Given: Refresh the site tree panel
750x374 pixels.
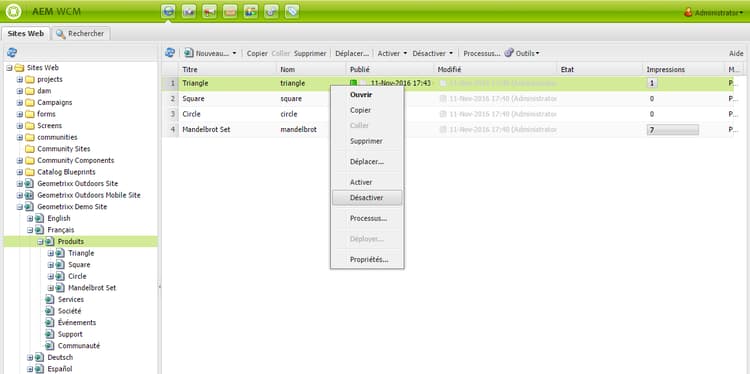Looking at the screenshot, I should tap(12, 53).
